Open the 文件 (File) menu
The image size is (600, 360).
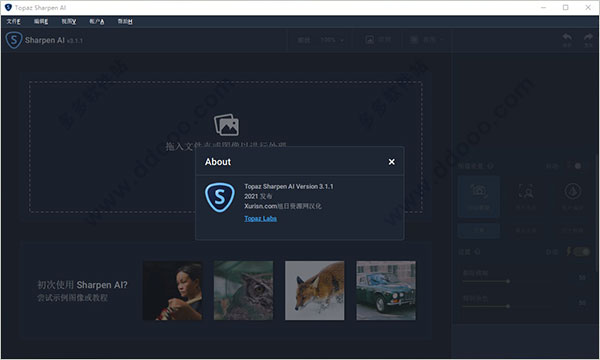[13, 21]
